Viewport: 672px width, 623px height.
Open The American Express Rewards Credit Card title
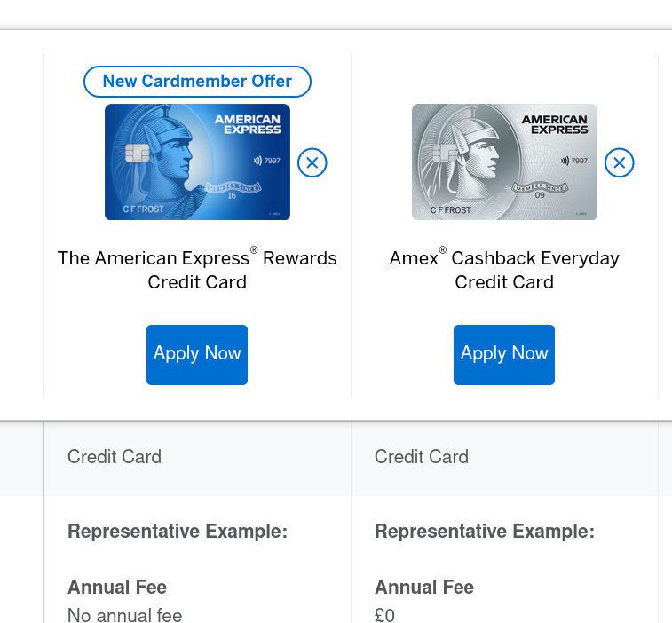197,270
